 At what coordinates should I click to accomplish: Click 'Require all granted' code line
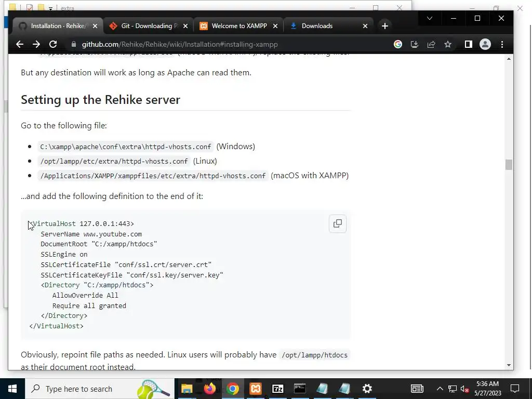tap(89, 305)
